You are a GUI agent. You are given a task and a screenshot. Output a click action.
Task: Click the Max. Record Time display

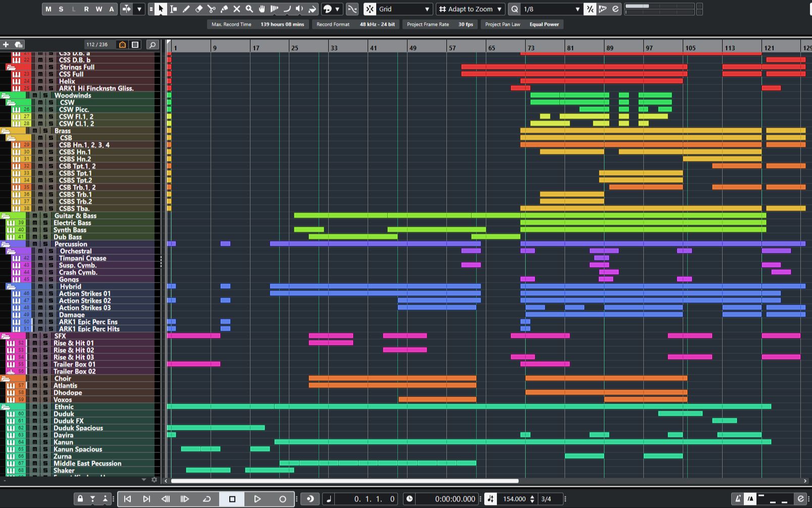coord(258,24)
